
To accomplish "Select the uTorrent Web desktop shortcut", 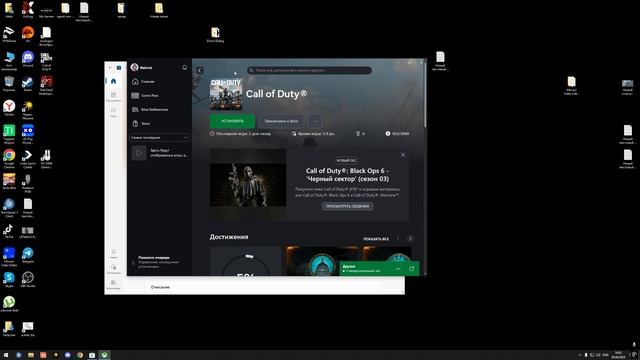I will pos(9,304).
